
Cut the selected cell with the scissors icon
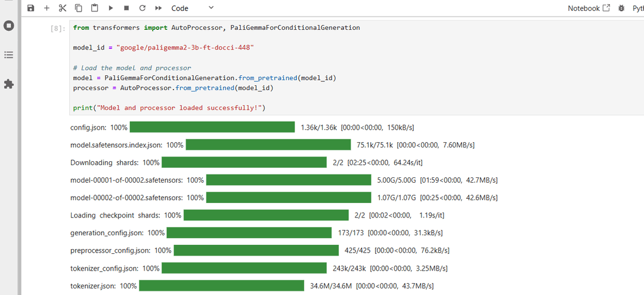(63, 8)
